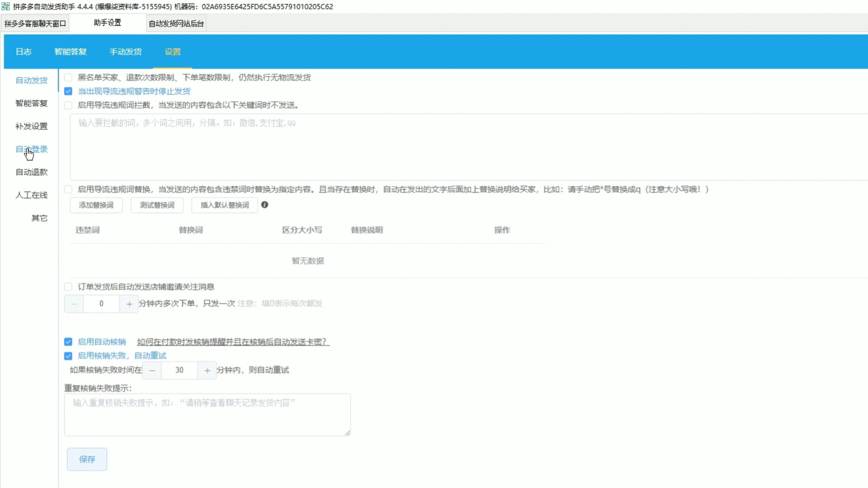Open 人工在线 in the sidebar
868x488 pixels.
point(32,195)
